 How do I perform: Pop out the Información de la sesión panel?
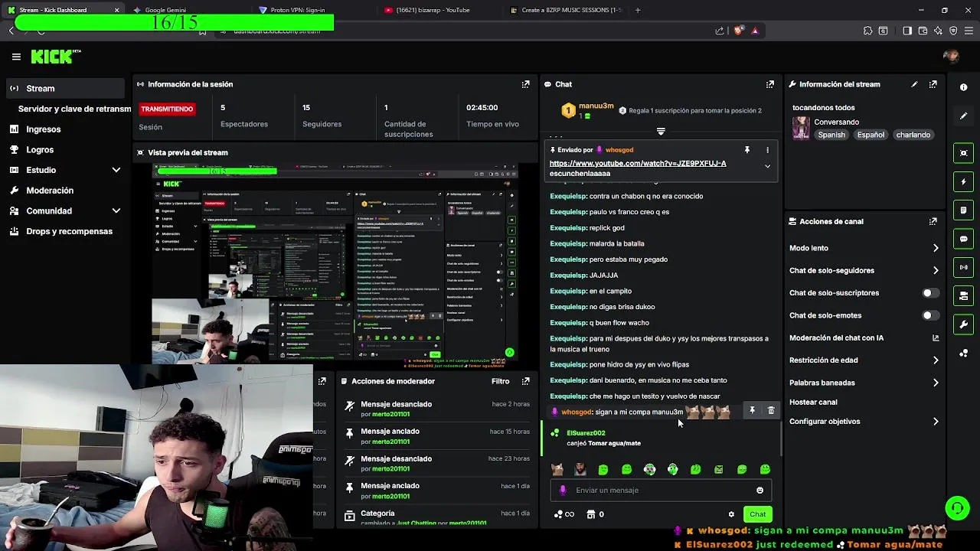pos(525,84)
